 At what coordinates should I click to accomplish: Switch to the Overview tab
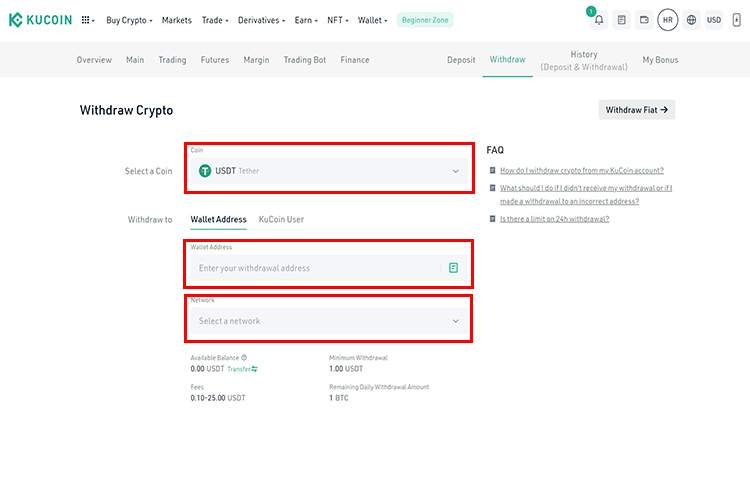click(94, 60)
